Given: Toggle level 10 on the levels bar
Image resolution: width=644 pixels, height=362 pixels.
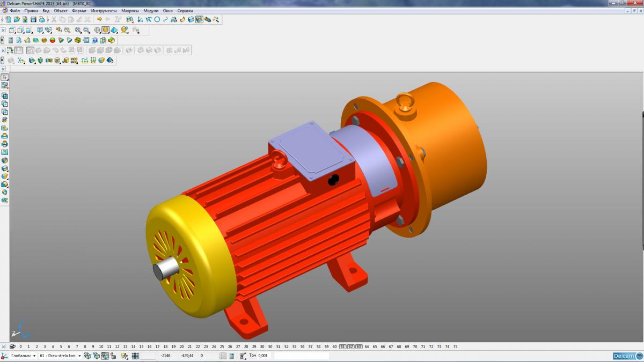Looking at the screenshot, I should 101,347.
